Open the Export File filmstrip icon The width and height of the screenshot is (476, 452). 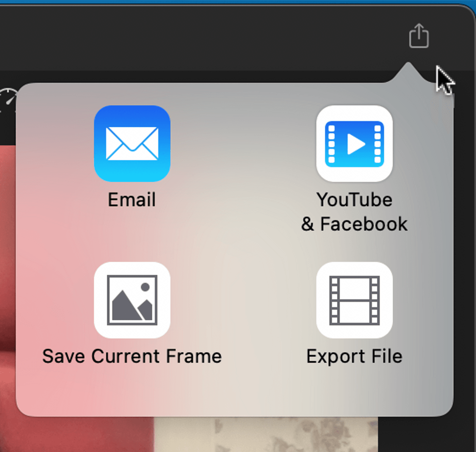click(x=354, y=300)
